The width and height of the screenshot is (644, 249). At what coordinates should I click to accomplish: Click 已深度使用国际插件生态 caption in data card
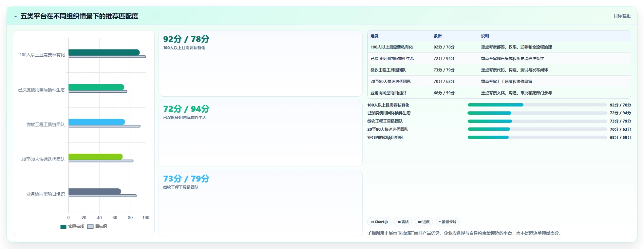tap(185, 118)
